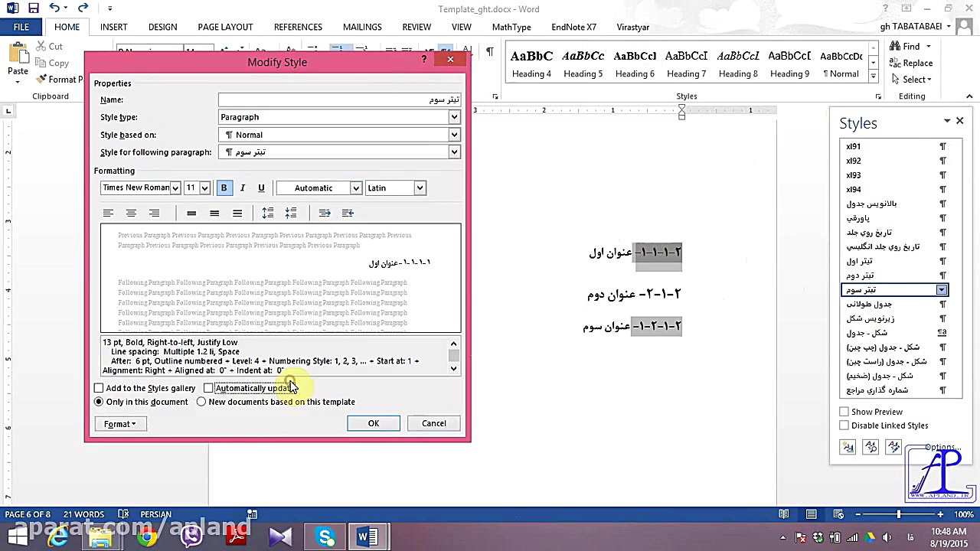Screen dimensions: 980x551
Task: Toggle bold formatting in Modify Style dialog
Action: tap(224, 187)
